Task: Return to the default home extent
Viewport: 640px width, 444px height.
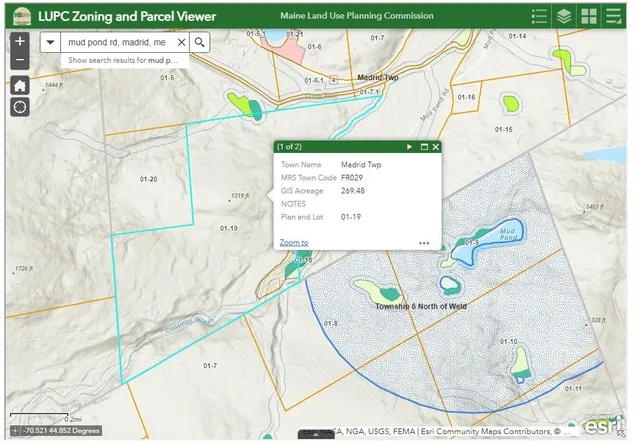Action: point(19,85)
